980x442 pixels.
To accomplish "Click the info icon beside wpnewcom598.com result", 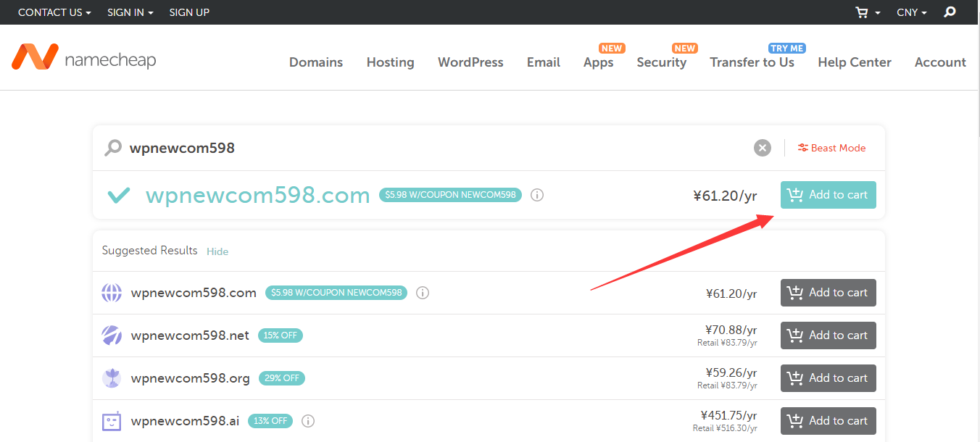I will [x=536, y=194].
